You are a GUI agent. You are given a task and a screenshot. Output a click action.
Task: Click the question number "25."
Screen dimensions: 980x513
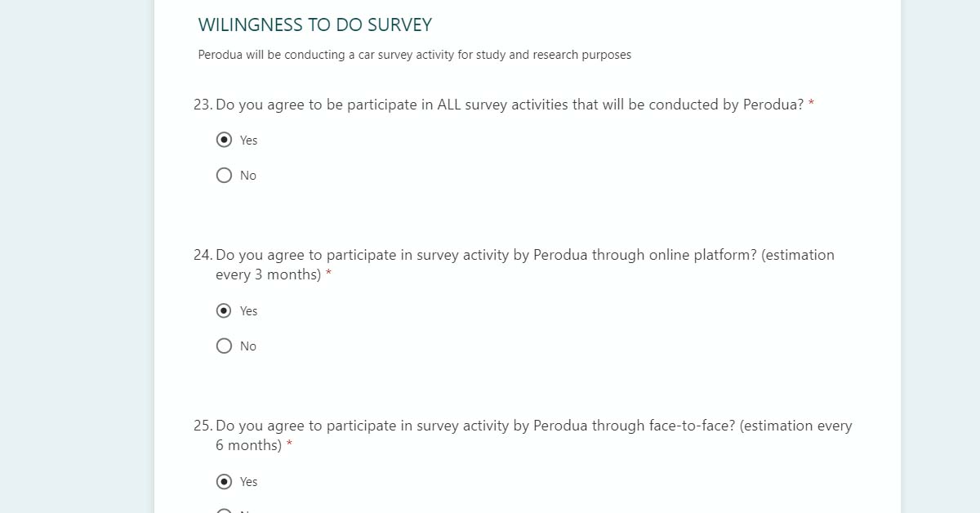[203, 426]
